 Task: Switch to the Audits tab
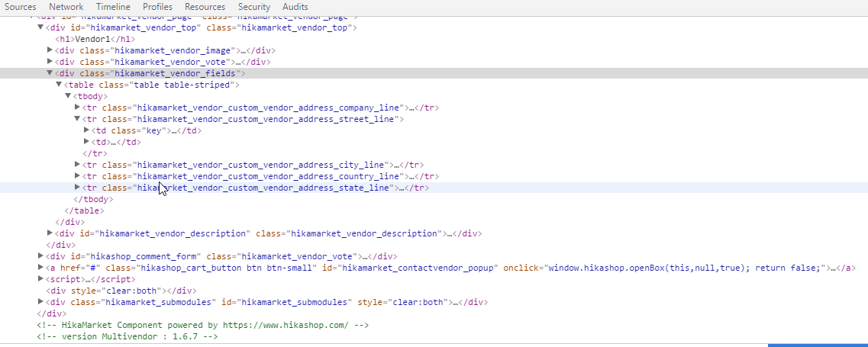[x=295, y=7]
